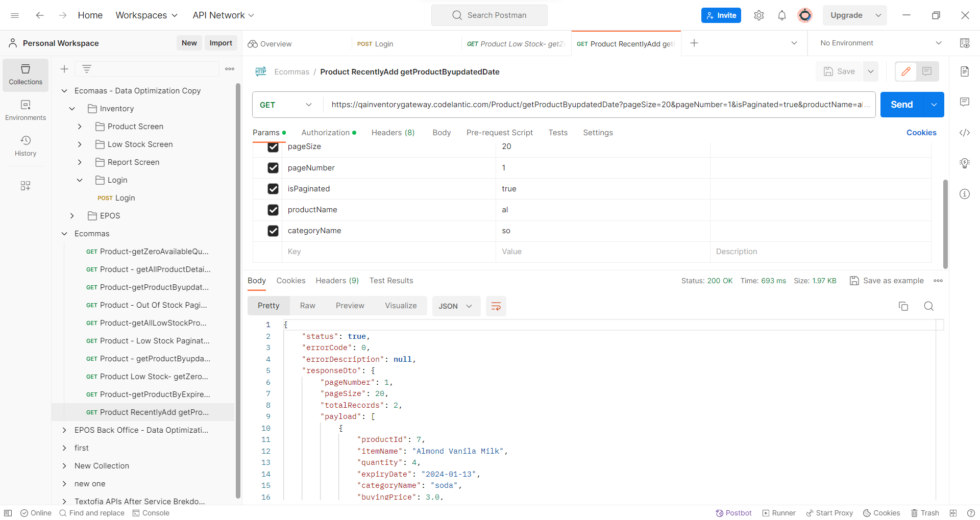Switch to Raw response view
Screen dimensions: 980x520
(308, 306)
